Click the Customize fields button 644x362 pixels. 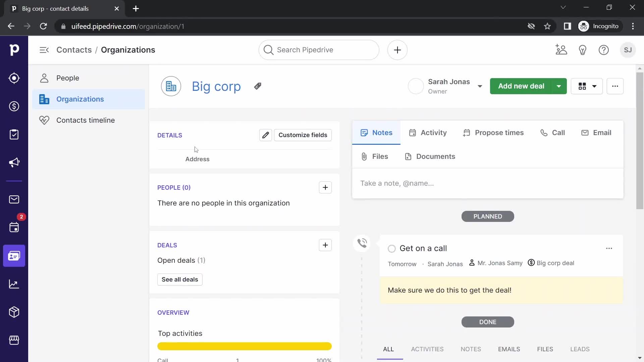tap(303, 135)
